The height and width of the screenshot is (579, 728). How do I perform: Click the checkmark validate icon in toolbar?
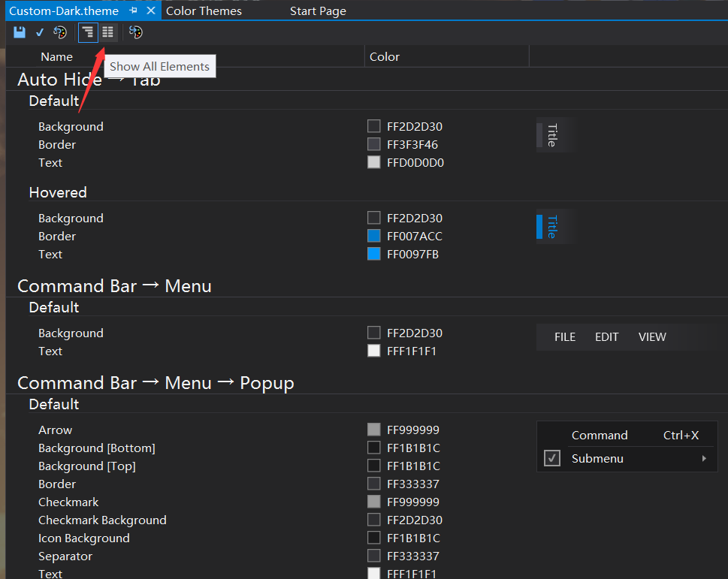pos(39,32)
